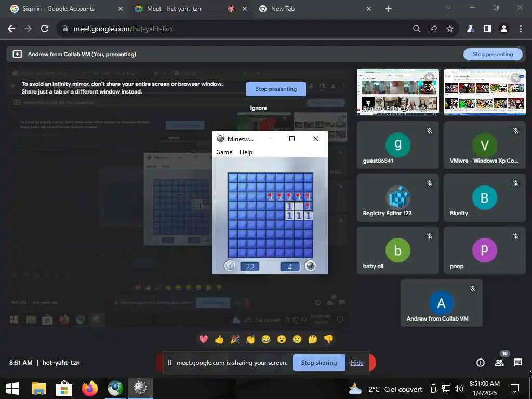
Task: Send the party popper reaction
Action: 235,339
